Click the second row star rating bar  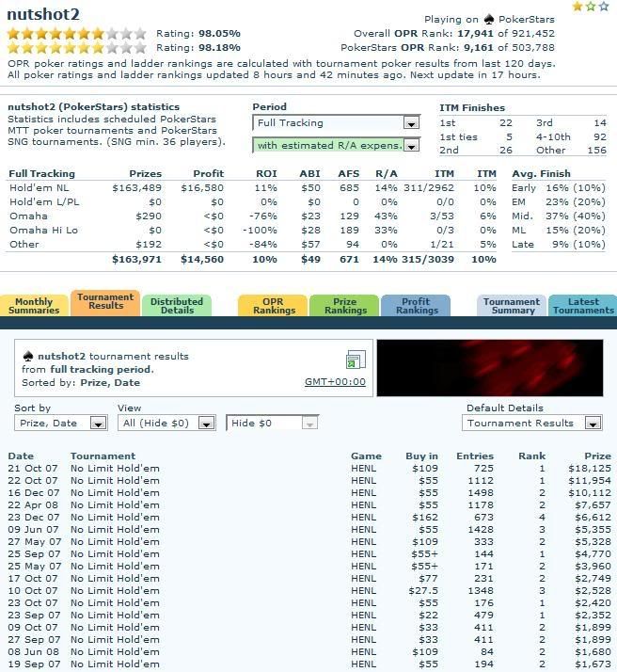tap(77, 48)
